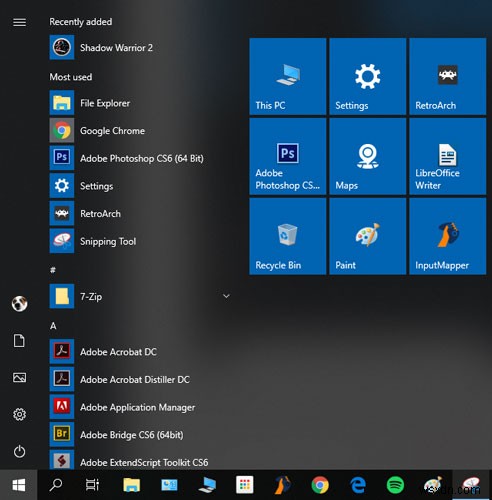Open Paint from the taskbar
The width and height of the screenshot is (492, 500).
(433, 485)
